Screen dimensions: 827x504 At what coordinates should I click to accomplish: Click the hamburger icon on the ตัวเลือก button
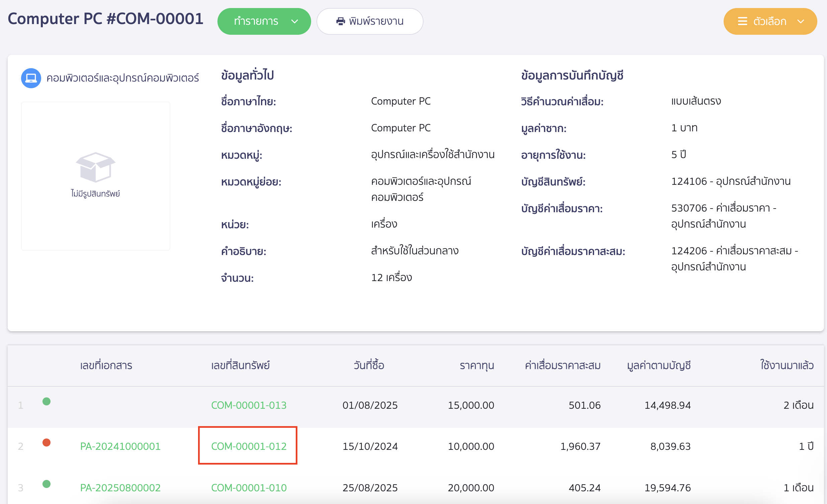[742, 21]
